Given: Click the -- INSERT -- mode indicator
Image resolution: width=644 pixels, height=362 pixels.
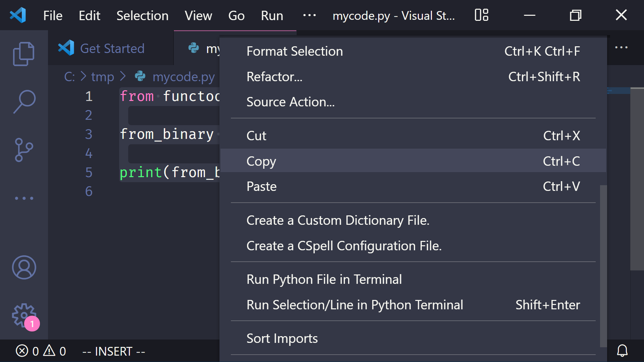Looking at the screenshot, I should click(x=114, y=351).
